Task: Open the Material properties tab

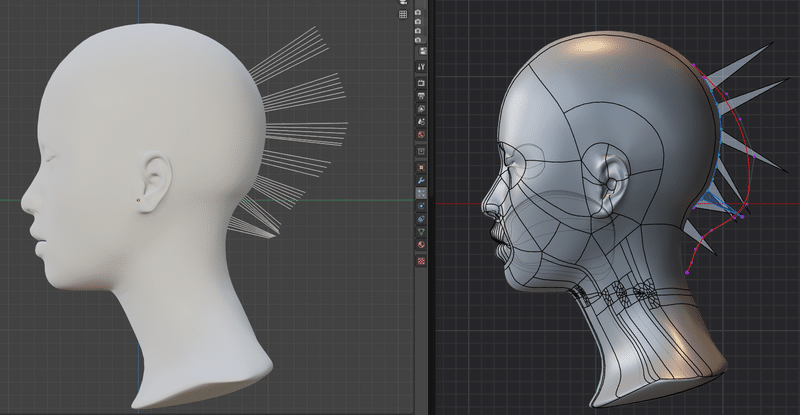Action: tap(421, 245)
